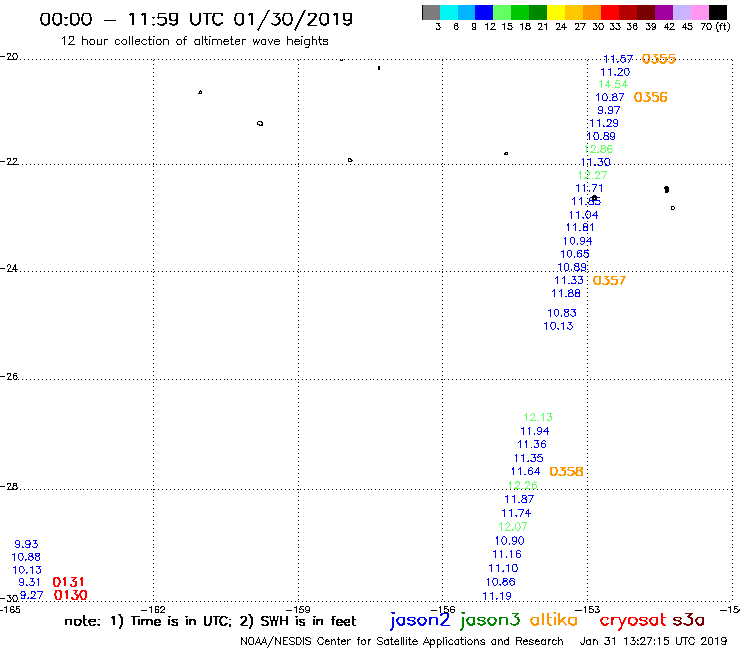The image size is (740, 650).
Task: Click the 'cryosat' satellite legend label
Action: (x=632, y=620)
